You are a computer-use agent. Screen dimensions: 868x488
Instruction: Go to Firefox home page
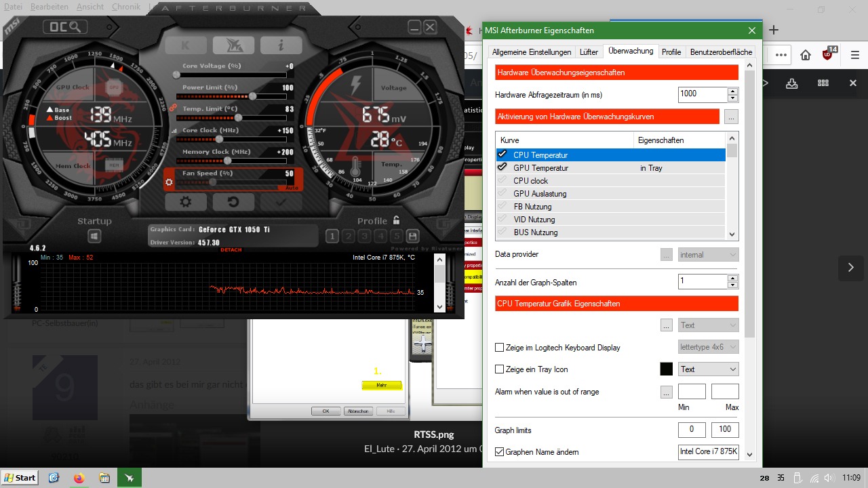click(x=806, y=55)
